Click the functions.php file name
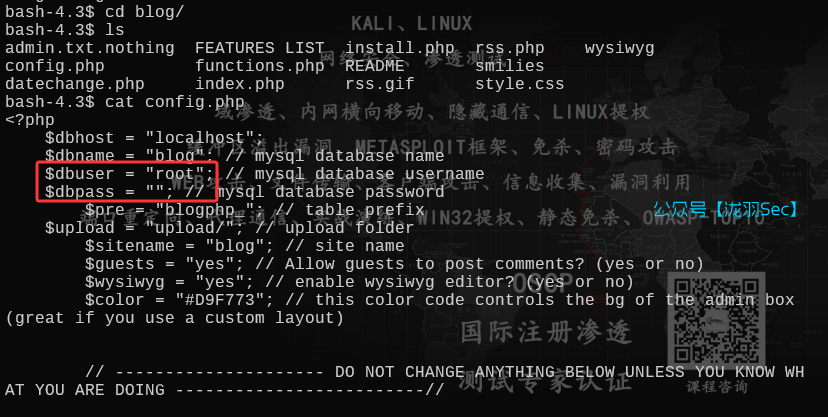The height and width of the screenshot is (417, 828). point(260,66)
